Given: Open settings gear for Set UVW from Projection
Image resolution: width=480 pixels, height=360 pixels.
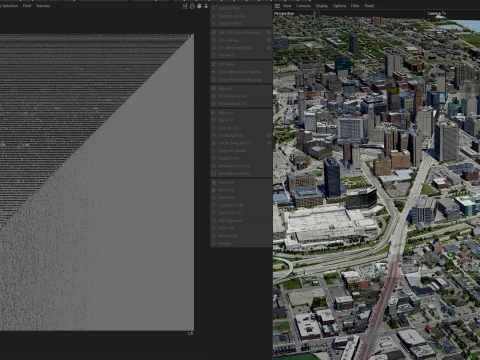Looking at the screenshot, I should click(x=269, y=33).
